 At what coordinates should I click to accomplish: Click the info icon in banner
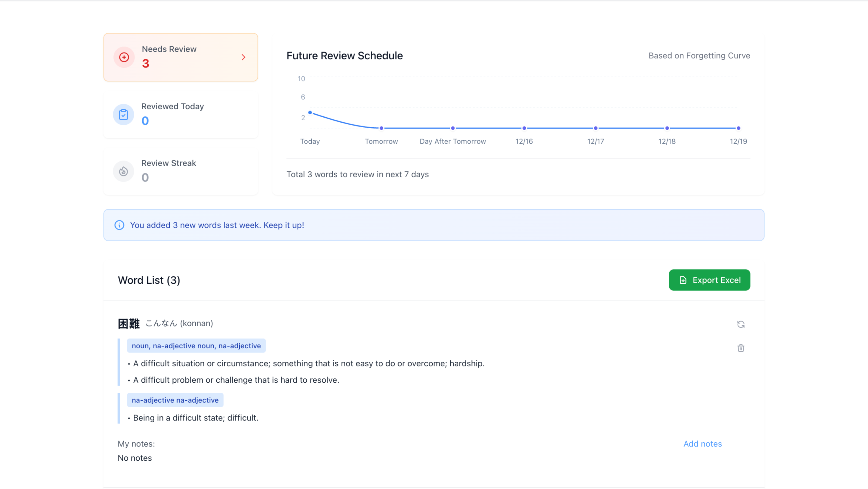click(119, 225)
